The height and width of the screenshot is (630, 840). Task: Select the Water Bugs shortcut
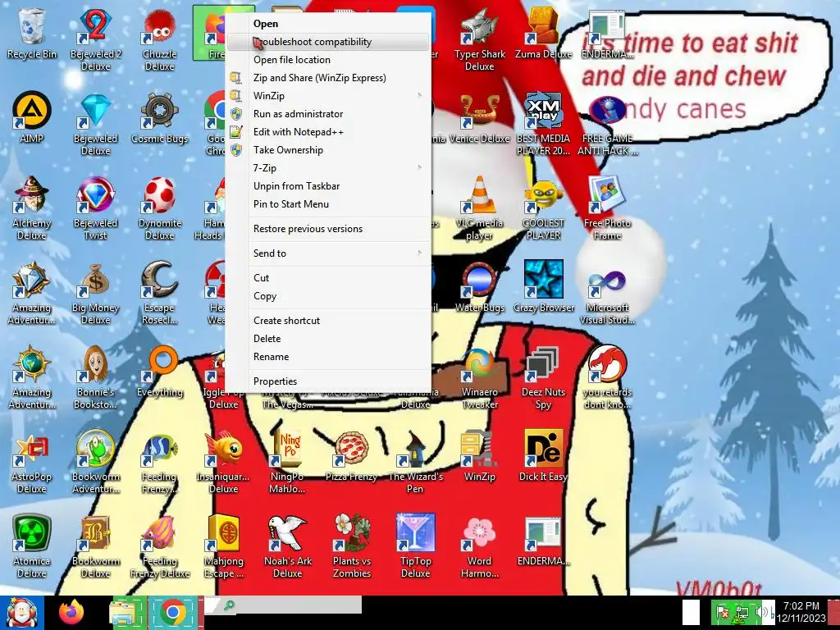(x=479, y=286)
